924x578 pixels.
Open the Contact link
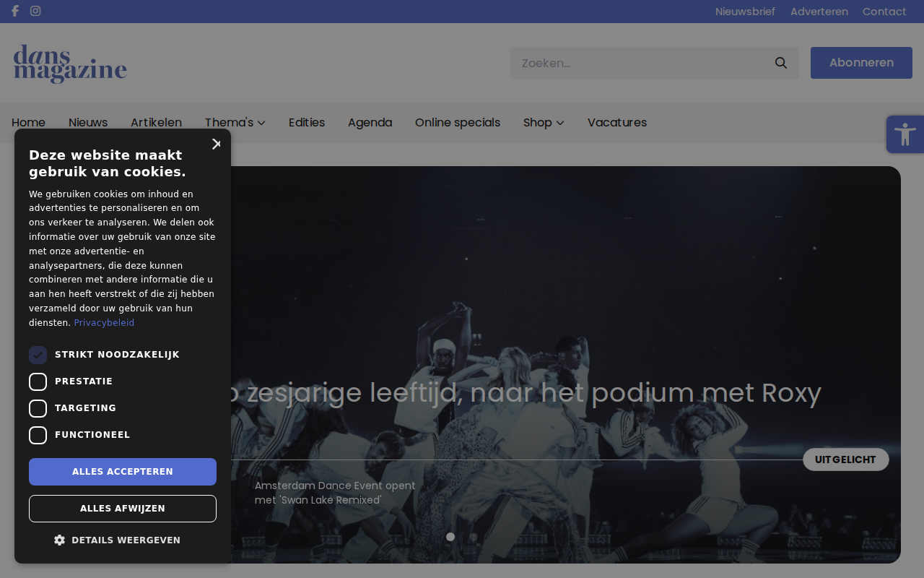coord(884,12)
